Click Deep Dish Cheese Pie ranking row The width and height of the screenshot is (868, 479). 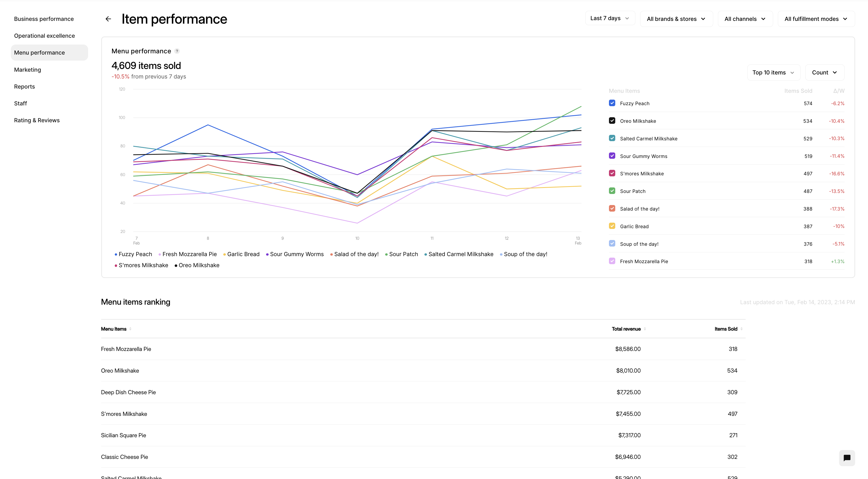[x=423, y=392]
